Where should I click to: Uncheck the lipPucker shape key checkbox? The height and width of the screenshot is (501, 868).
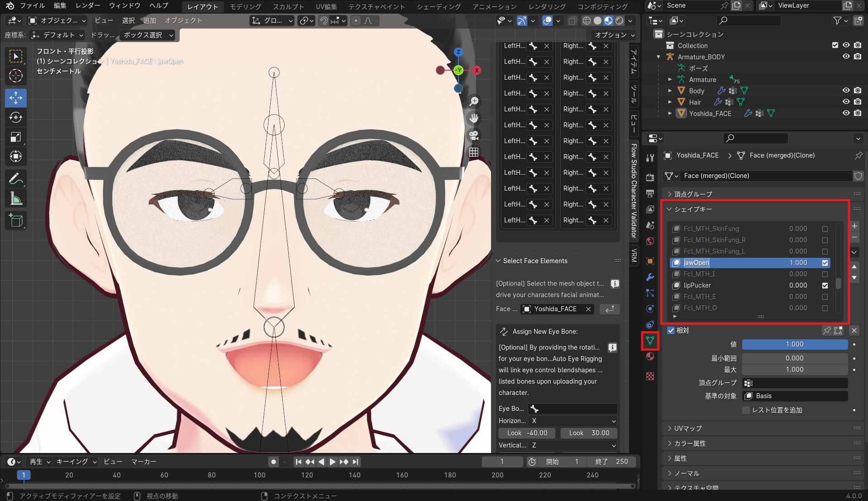tap(825, 285)
